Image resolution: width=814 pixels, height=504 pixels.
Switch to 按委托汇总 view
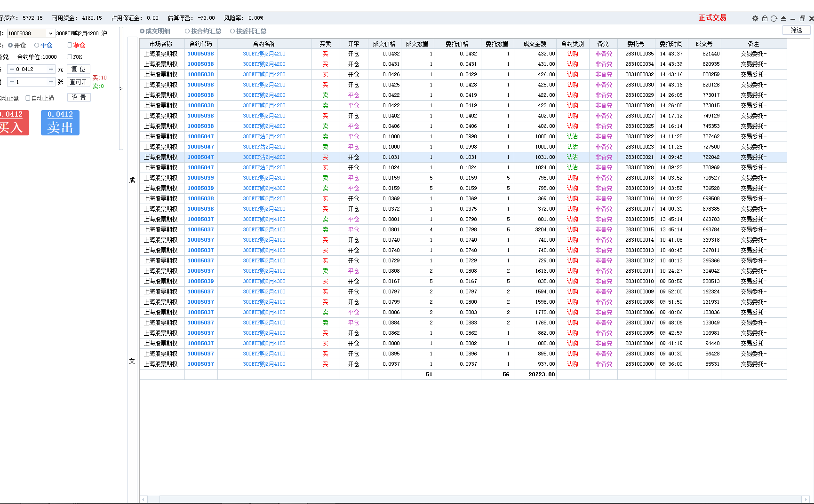click(x=232, y=31)
